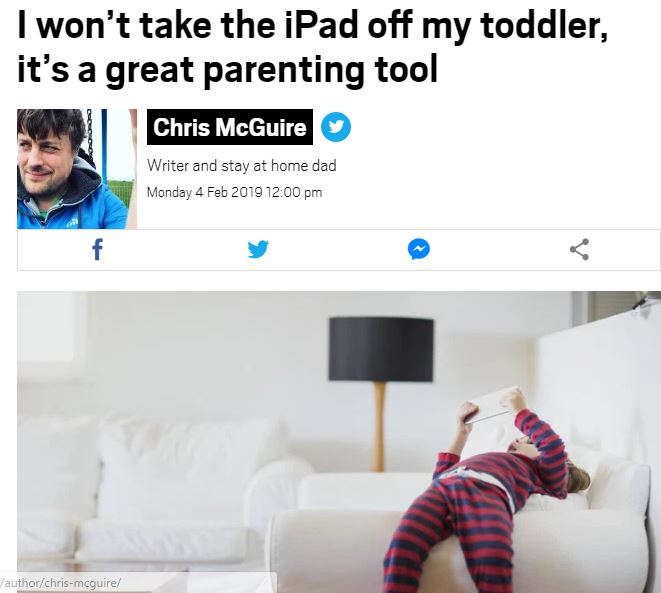Click the status bar author URL preview
This screenshot has height=593, width=661.
click(61, 583)
